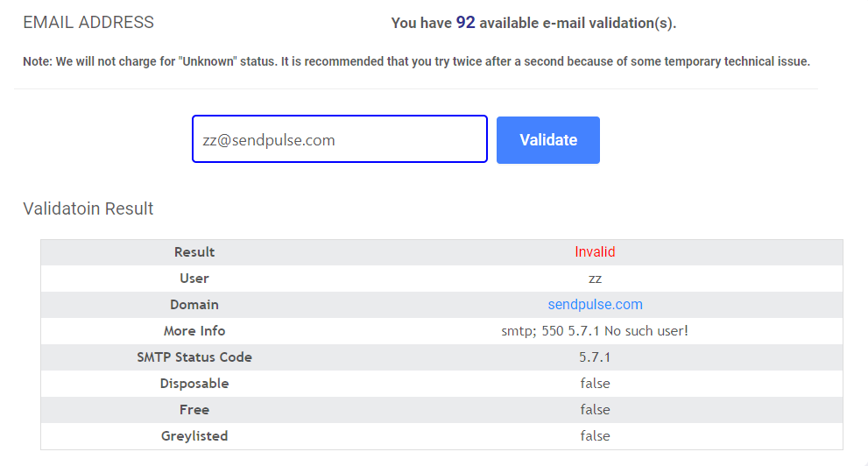The width and height of the screenshot is (868, 466).
Task: Select the EMAIL ADDRESS heading
Action: pos(88,23)
